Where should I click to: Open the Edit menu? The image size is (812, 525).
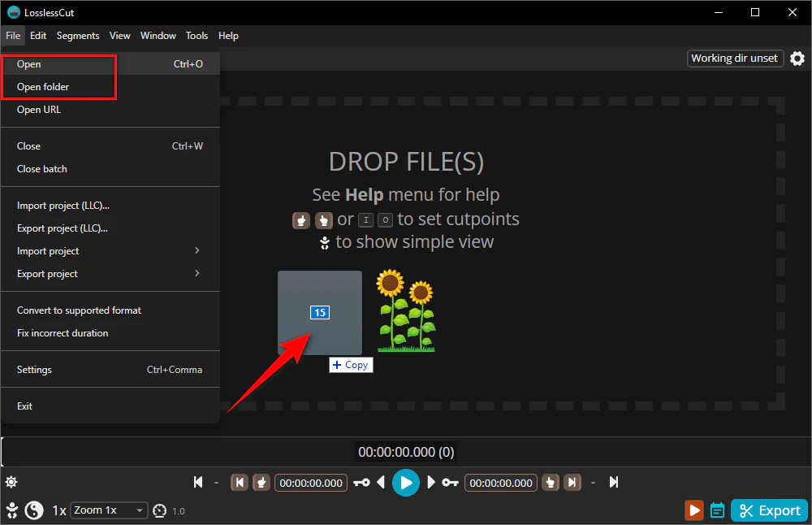tap(38, 36)
